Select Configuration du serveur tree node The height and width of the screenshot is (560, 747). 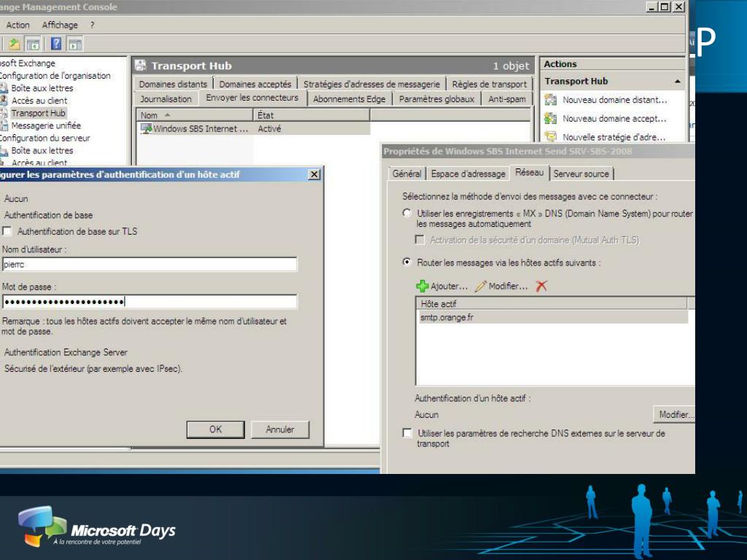tap(44, 138)
